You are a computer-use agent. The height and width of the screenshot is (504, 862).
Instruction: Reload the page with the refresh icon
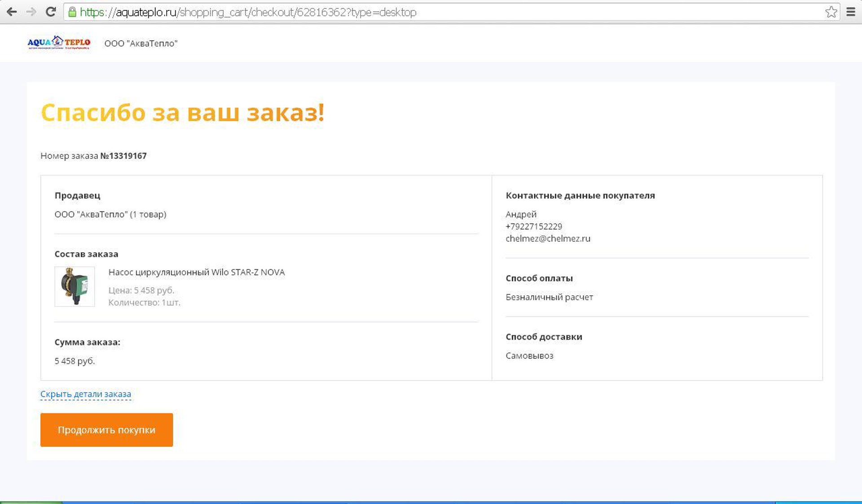pyautogui.click(x=51, y=12)
